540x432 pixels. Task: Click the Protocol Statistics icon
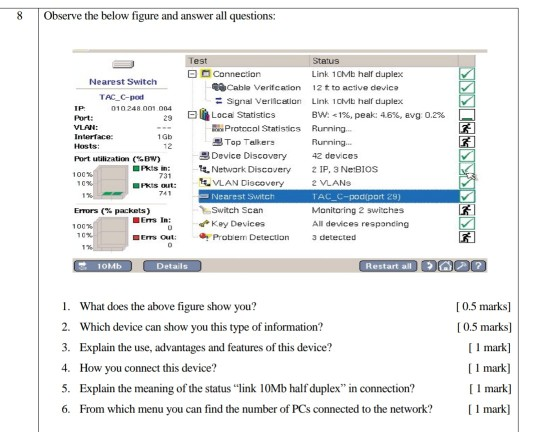coord(217,128)
